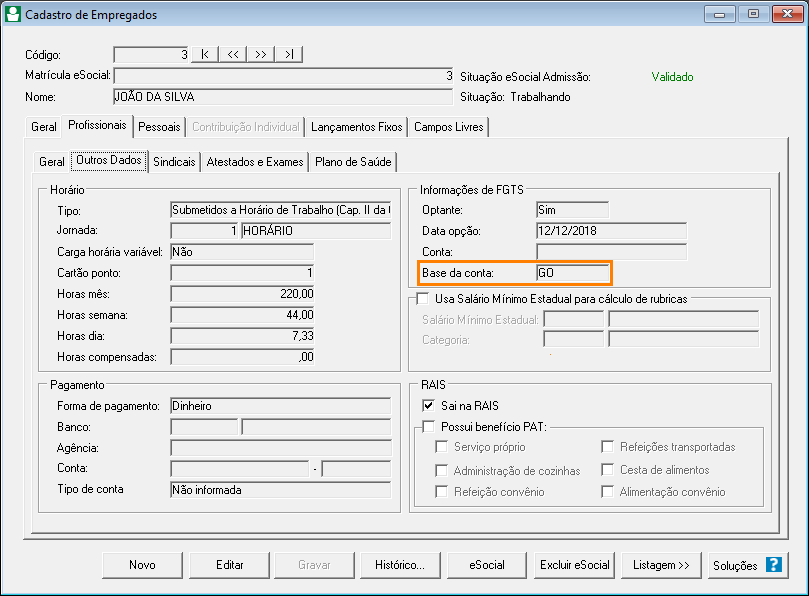Viewport: 809px width, 596px height.
Task: Go to last employee record
Action: click(x=289, y=54)
